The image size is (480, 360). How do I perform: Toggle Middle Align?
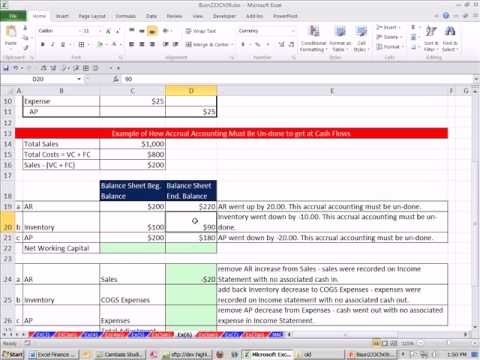point(142,31)
